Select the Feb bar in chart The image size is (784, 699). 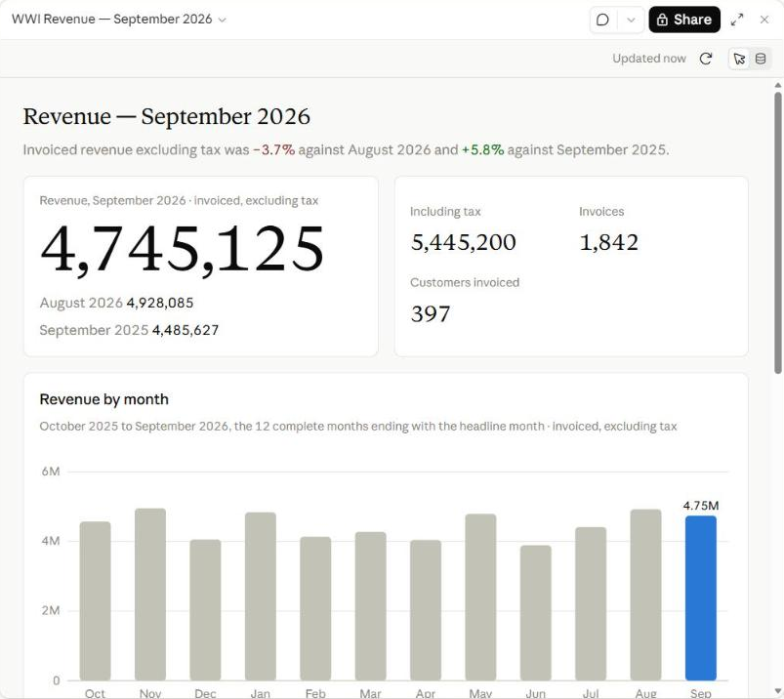[315, 608]
